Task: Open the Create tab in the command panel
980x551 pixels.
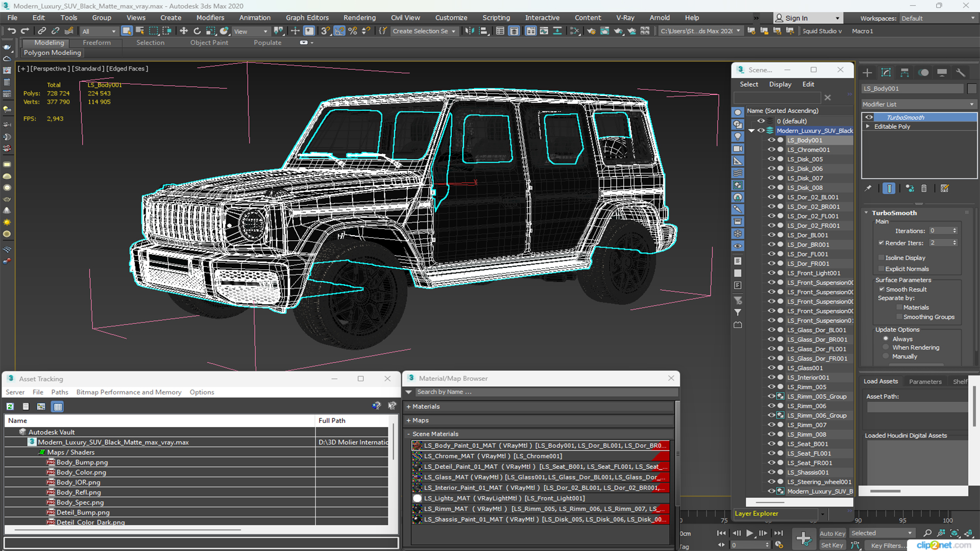Action: (867, 72)
